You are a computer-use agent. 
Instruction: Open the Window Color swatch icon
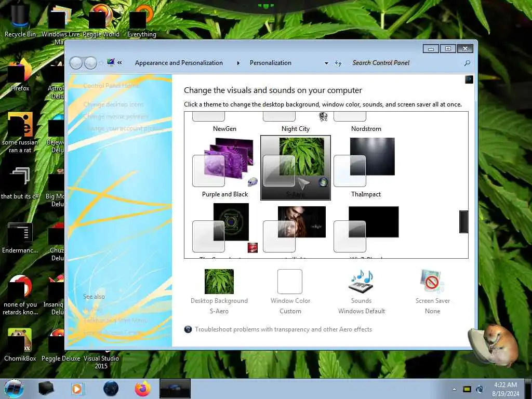tap(290, 281)
